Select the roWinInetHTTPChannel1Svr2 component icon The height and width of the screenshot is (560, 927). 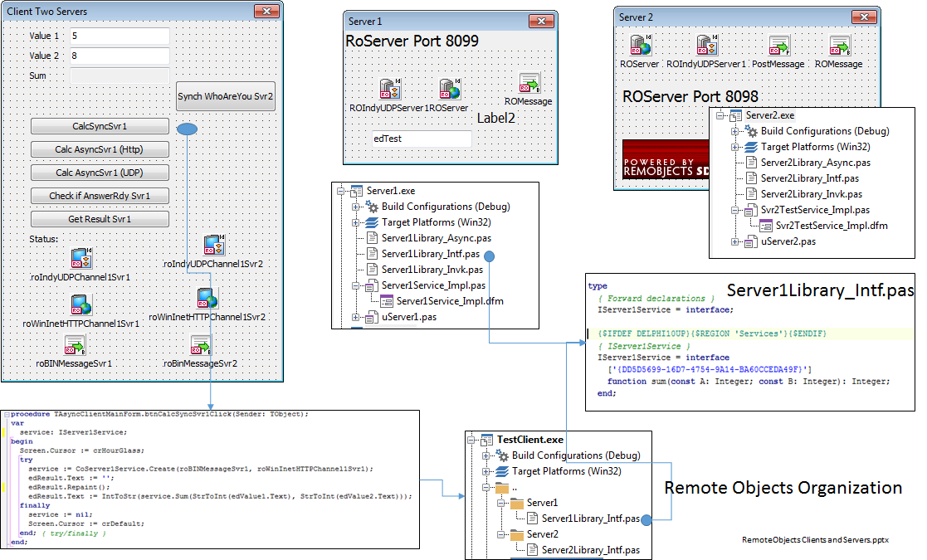207,299
